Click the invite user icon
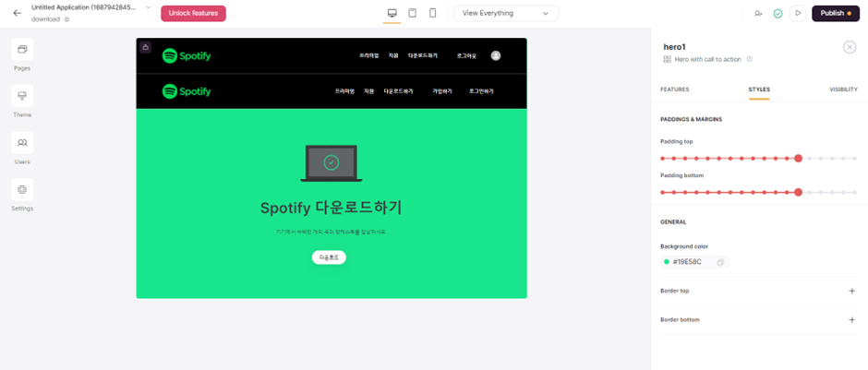This screenshot has width=868, height=370. click(x=758, y=13)
